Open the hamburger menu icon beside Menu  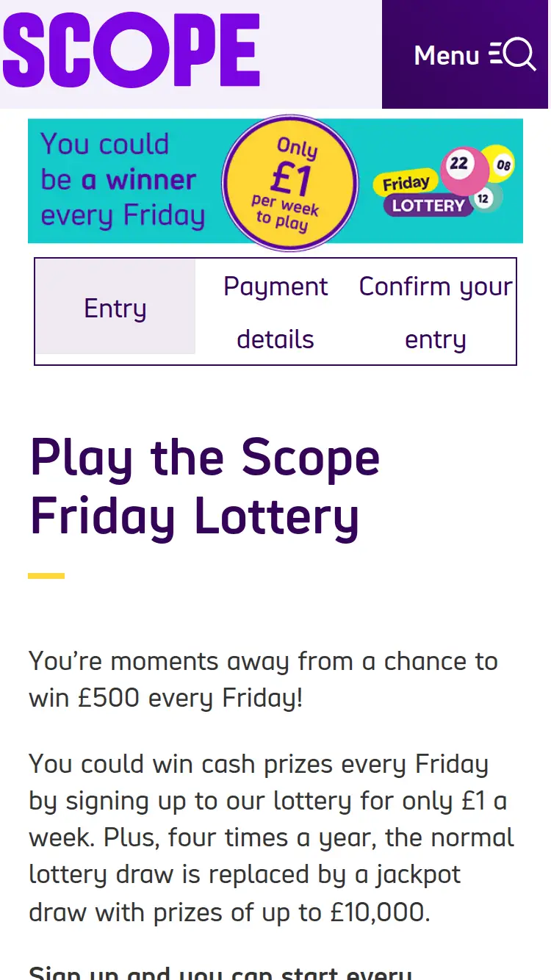(497, 54)
